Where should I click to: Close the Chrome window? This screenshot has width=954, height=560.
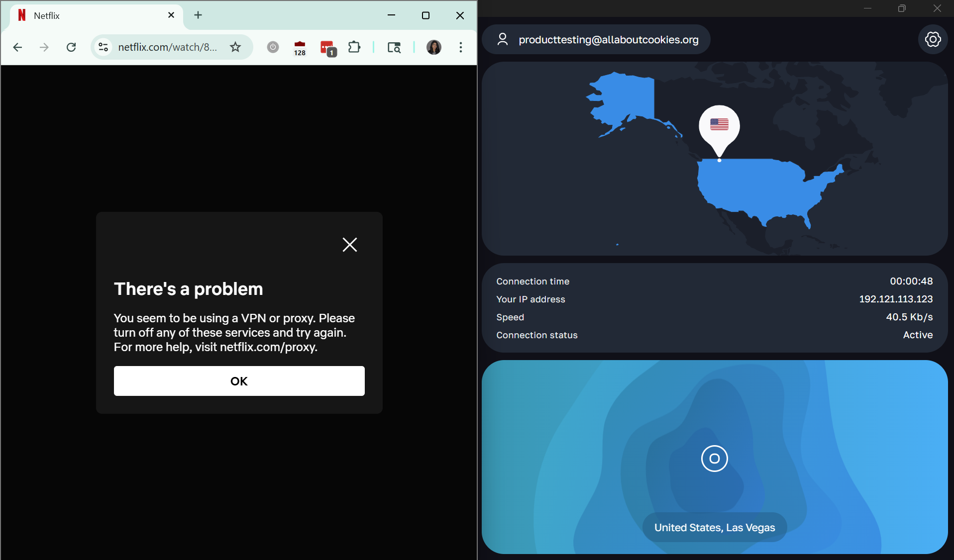460,15
